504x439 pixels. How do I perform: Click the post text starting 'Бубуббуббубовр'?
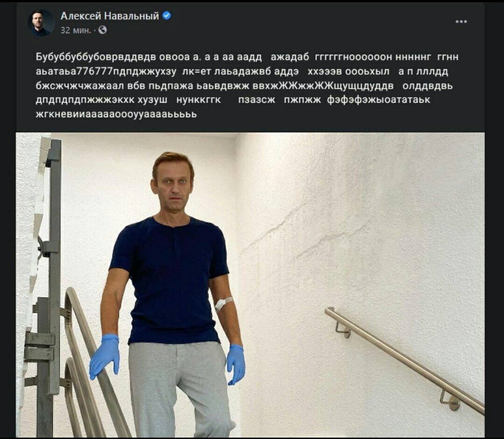(x=247, y=85)
